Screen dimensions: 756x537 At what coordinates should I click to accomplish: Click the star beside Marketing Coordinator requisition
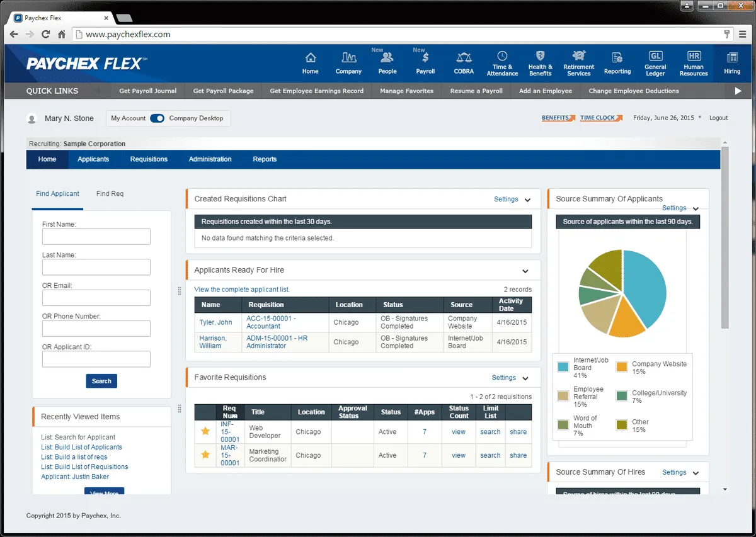point(205,455)
